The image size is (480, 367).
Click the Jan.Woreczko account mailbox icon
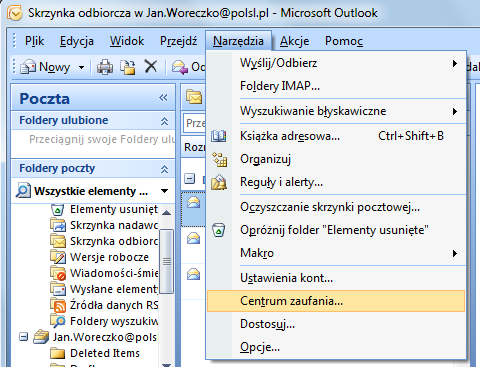pos(41,337)
